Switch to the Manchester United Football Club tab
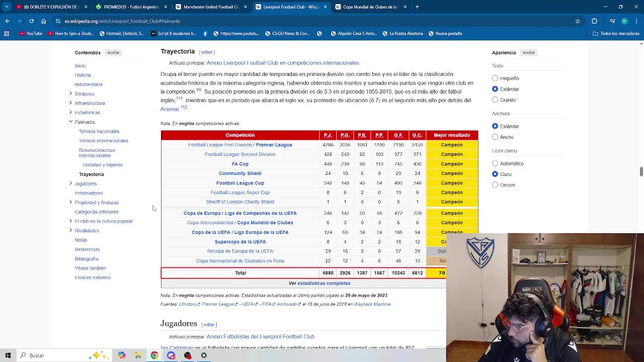The height and width of the screenshot is (362, 644). click(x=210, y=7)
